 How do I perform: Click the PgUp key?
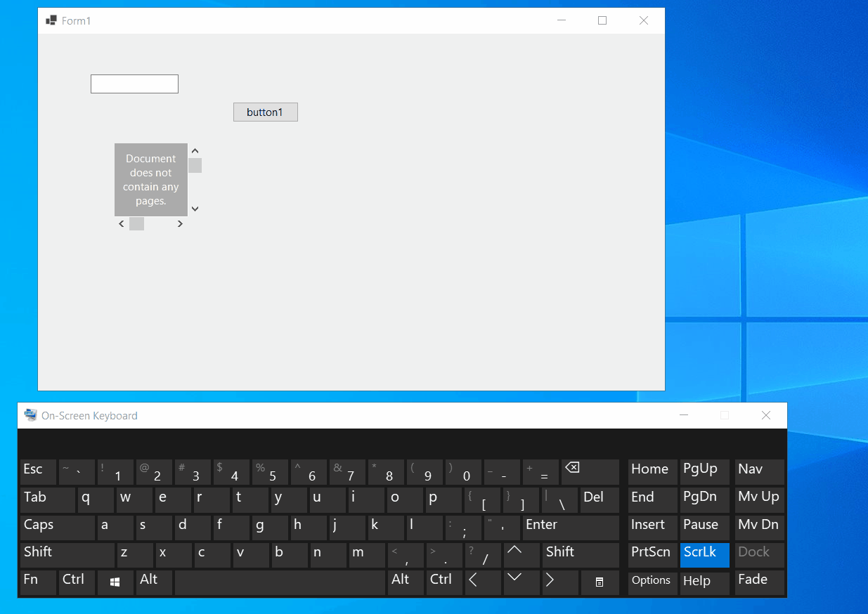click(x=705, y=471)
